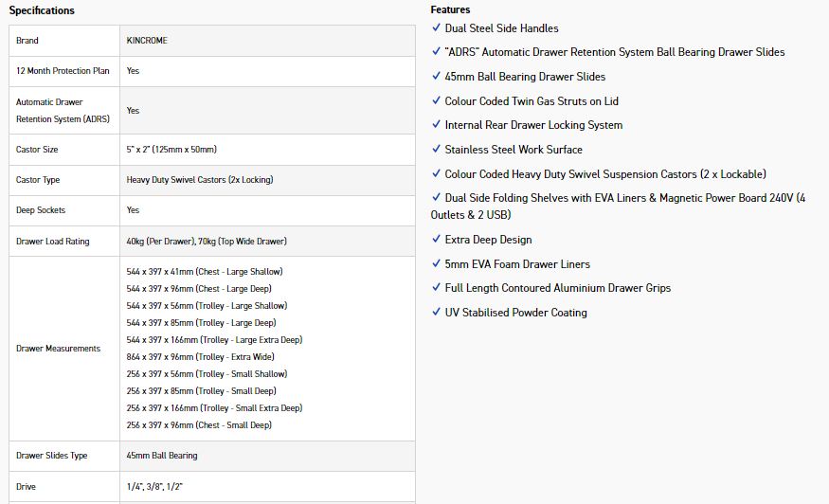Click the Full Length Contoured Aluminium Drawer Grips text
This screenshot has height=504, width=829.
(557, 288)
